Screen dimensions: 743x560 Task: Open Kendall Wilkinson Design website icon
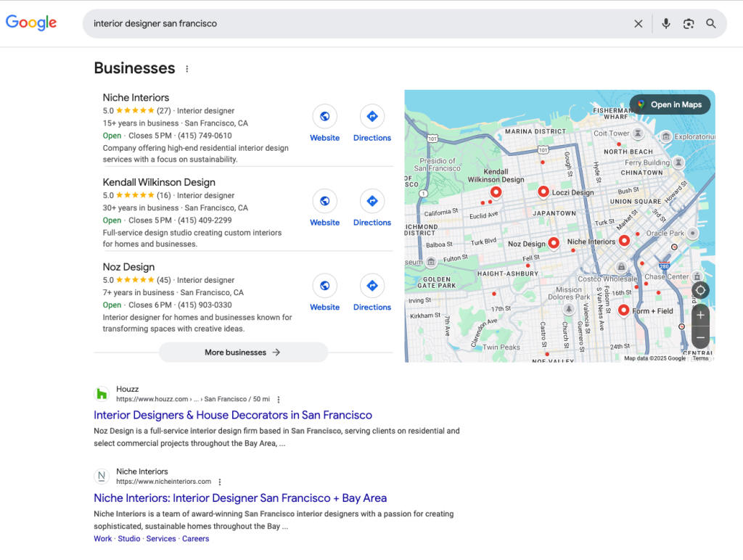324,201
